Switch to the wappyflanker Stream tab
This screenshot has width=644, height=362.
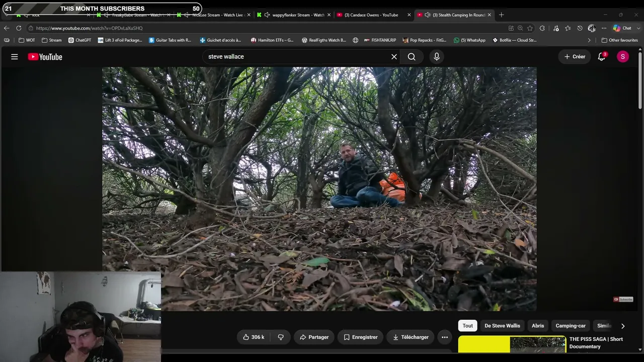(x=298, y=15)
